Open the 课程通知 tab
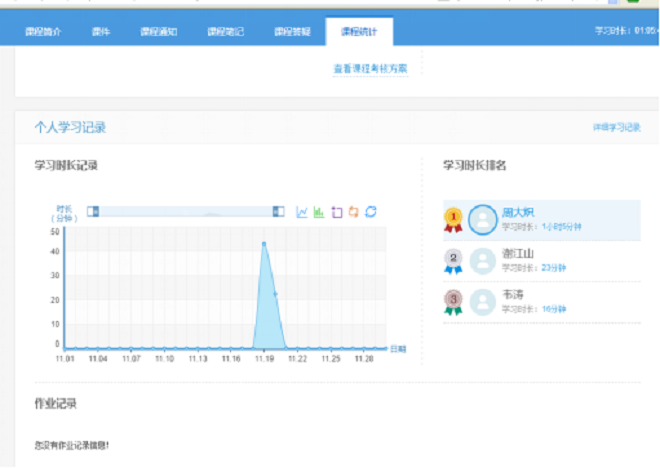This screenshot has height=468, width=660. [159, 31]
